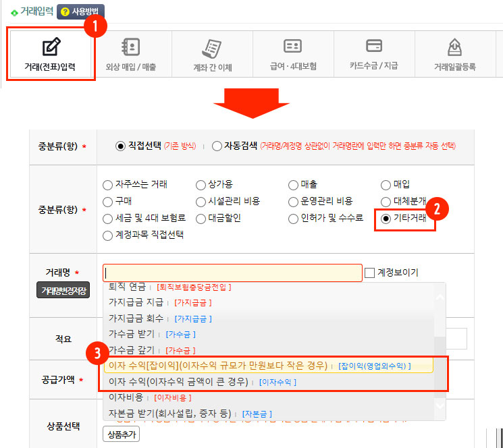Screen dimensions: 503x448
Task: Select the 직접선택 radio button
Action: pyautogui.click(x=121, y=146)
